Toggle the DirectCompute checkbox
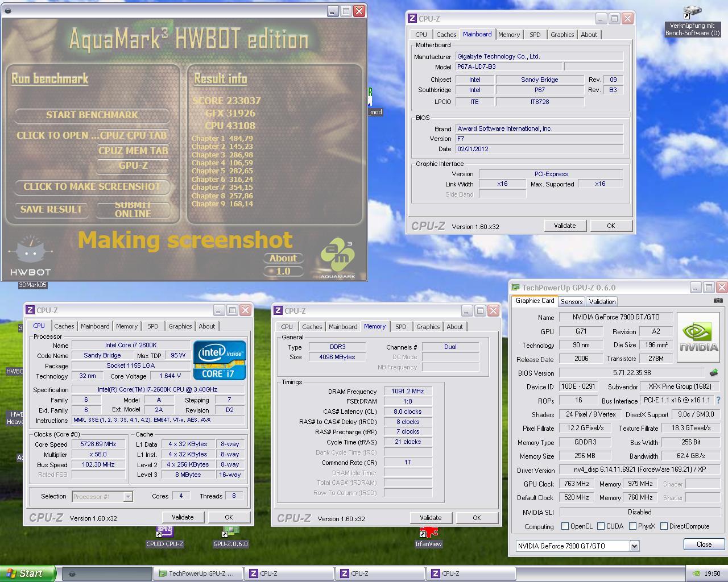Screen dimensions: 728x582 tap(664, 526)
